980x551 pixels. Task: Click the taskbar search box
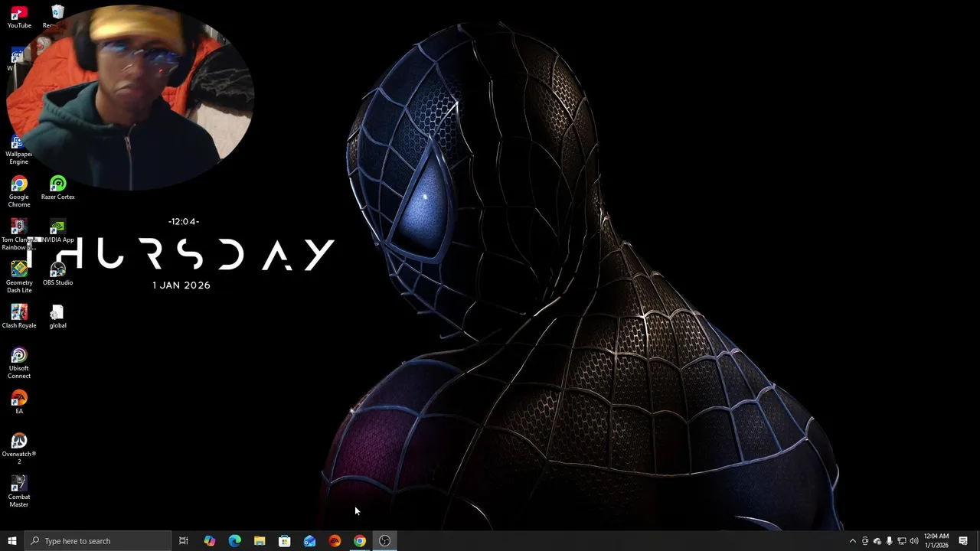pyautogui.click(x=98, y=541)
